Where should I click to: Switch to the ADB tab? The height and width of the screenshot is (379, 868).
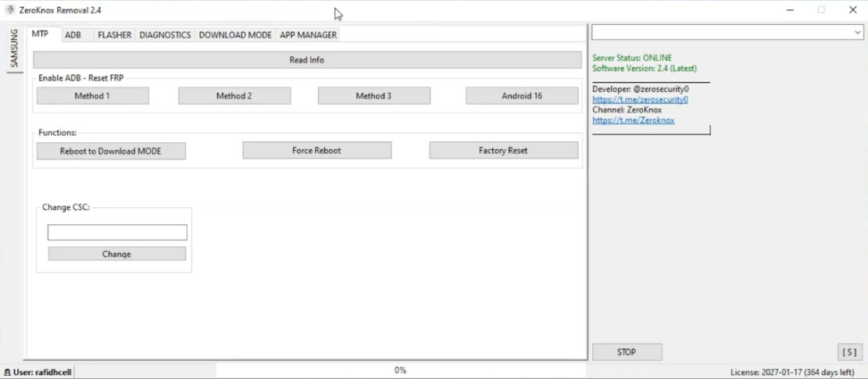click(73, 35)
